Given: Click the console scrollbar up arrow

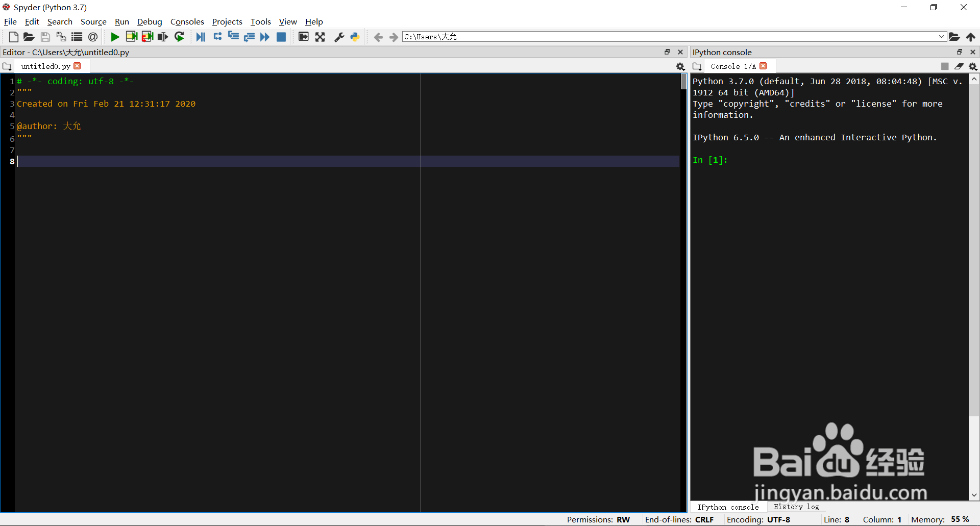Looking at the screenshot, I should pyautogui.click(x=974, y=79).
